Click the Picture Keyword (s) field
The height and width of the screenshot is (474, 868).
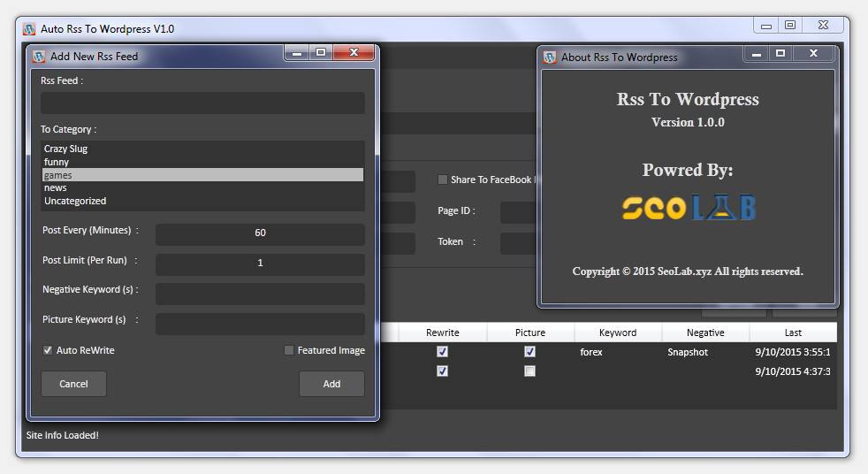[x=260, y=324]
